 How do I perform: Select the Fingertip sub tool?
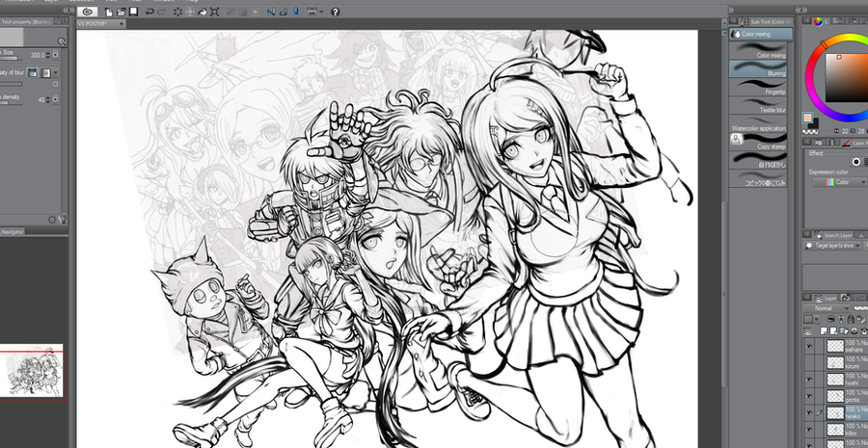tap(758, 87)
